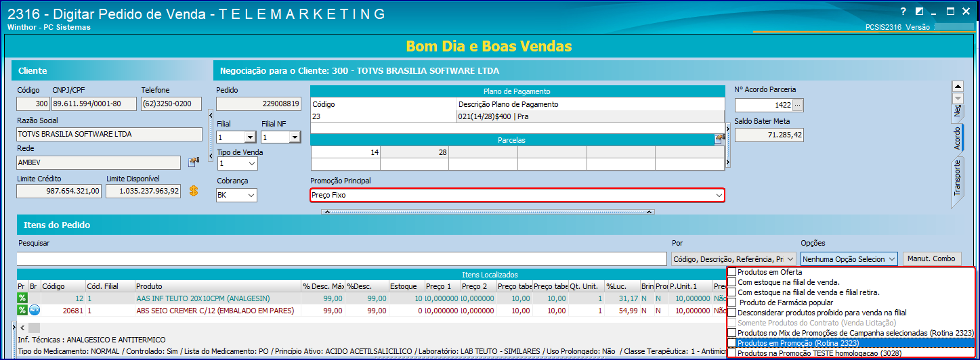Click the Pedido field 229008819
This screenshot has height=360, width=980.
[258, 104]
